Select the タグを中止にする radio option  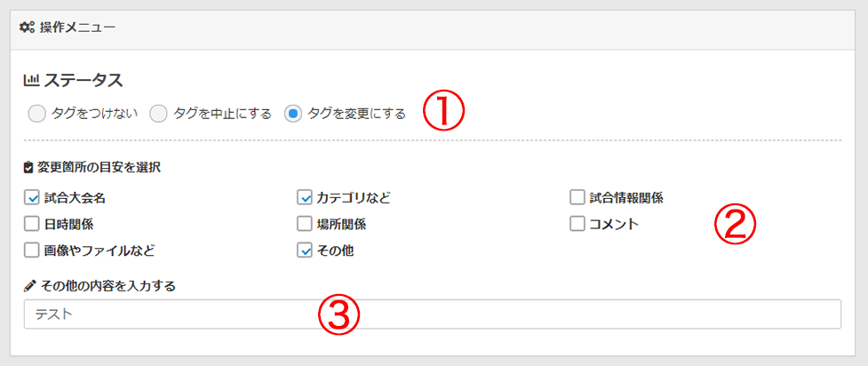tap(158, 114)
